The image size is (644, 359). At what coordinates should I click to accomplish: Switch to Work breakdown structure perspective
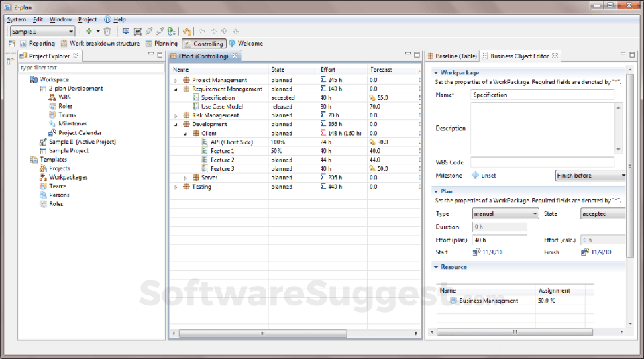[100, 43]
